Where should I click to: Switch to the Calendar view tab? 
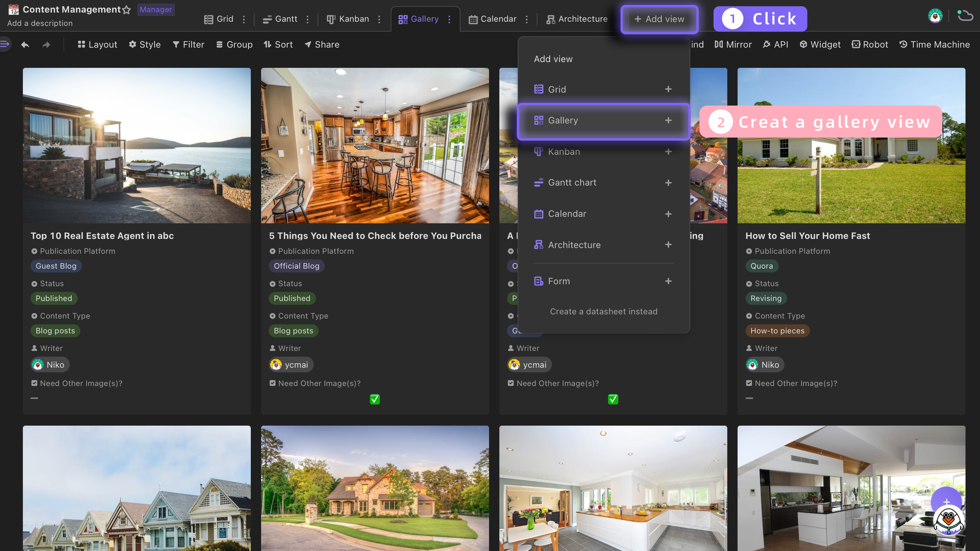coord(492,19)
